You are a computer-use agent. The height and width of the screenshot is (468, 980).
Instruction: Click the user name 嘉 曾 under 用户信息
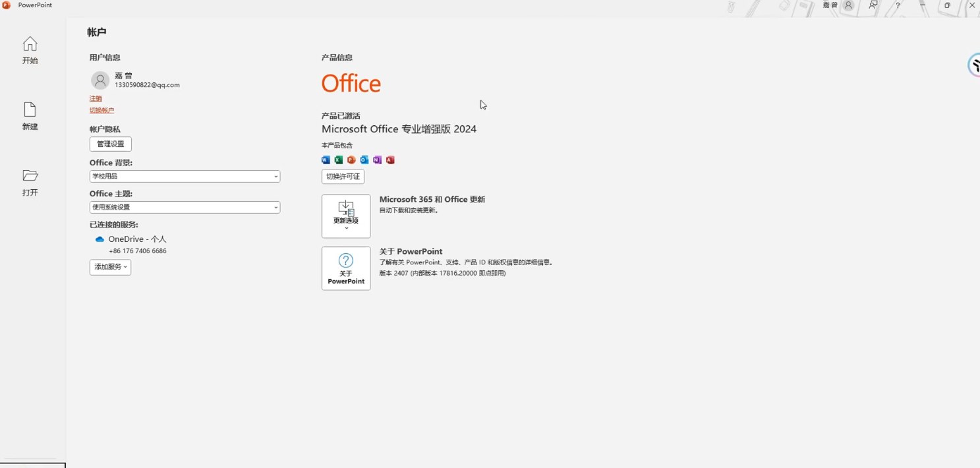click(x=123, y=76)
